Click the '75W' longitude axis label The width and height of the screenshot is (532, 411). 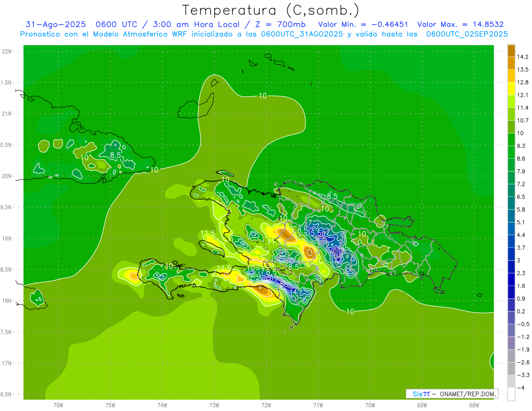tap(110, 405)
